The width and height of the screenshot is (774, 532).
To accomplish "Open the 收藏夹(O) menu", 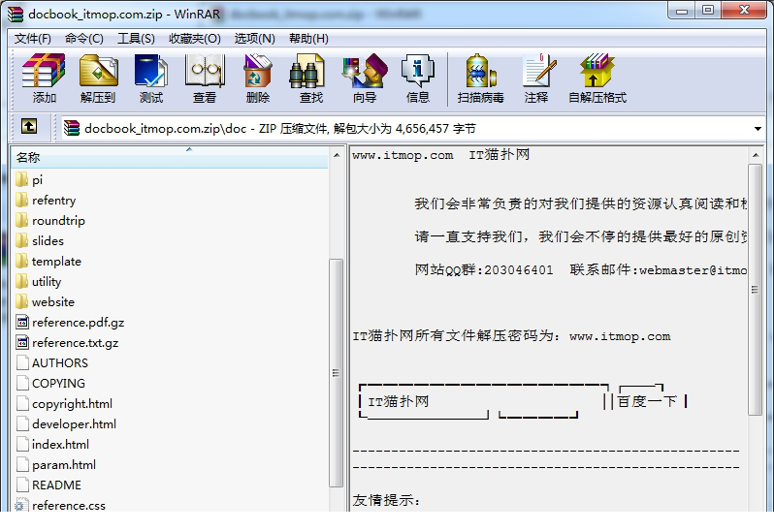I will pos(195,39).
